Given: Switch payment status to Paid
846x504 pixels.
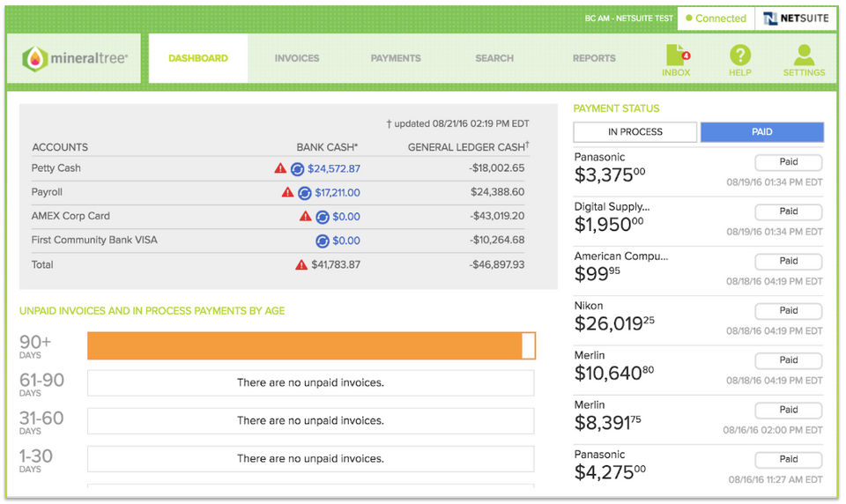Looking at the screenshot, I should (x=762, y=132).
